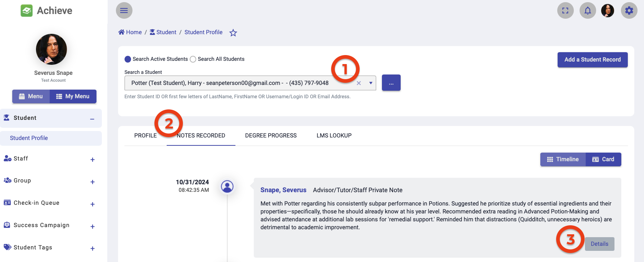Select Search All Students radio
The width and height of the screenshot is (644, 262).
pyautogui.click(x=193, y=59)
